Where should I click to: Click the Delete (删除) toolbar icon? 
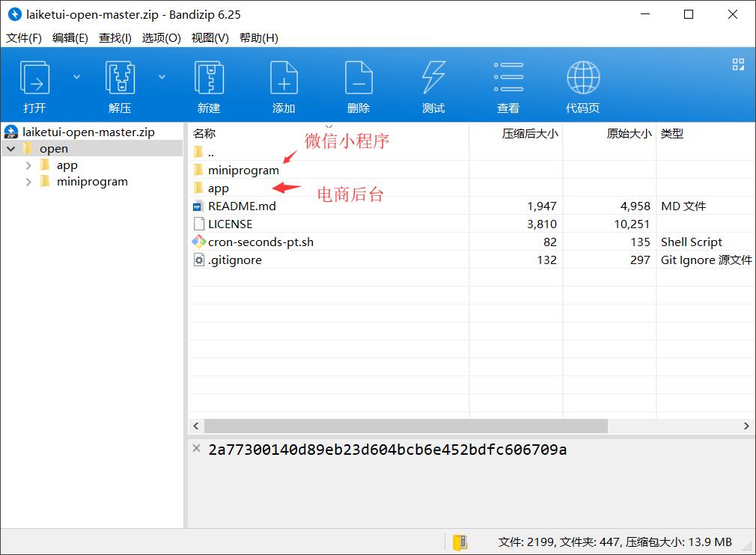pos(359,78)
